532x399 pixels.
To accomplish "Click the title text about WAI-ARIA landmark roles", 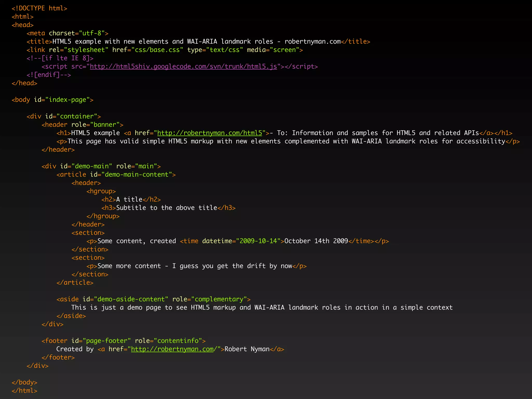I will 197,42.
